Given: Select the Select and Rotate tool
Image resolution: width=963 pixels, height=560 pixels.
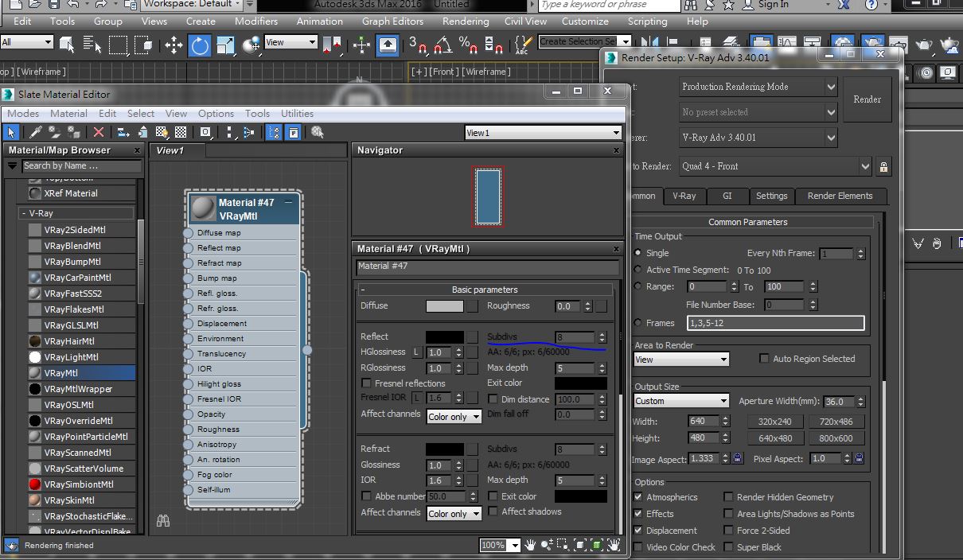Looking at the screenshot, I should [199, 45].
